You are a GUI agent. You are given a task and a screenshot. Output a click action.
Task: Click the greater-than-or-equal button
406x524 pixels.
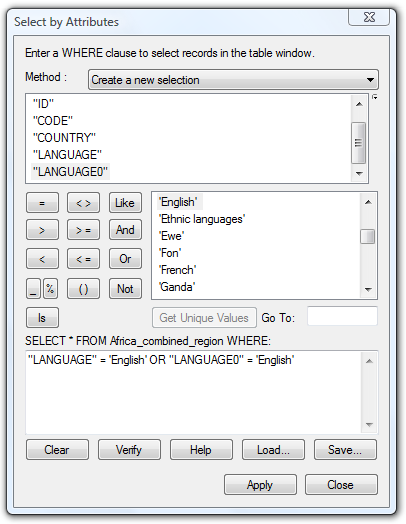(x=84, y=230)
